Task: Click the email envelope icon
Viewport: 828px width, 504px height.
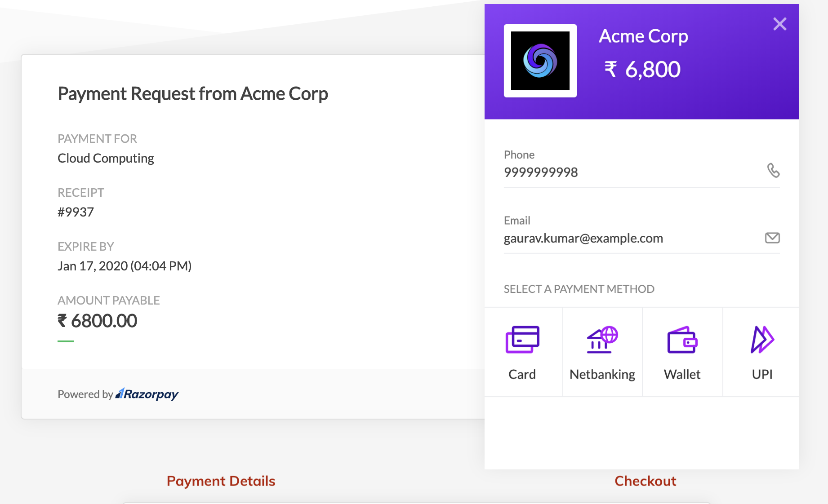Action: [x=772, y=238]
